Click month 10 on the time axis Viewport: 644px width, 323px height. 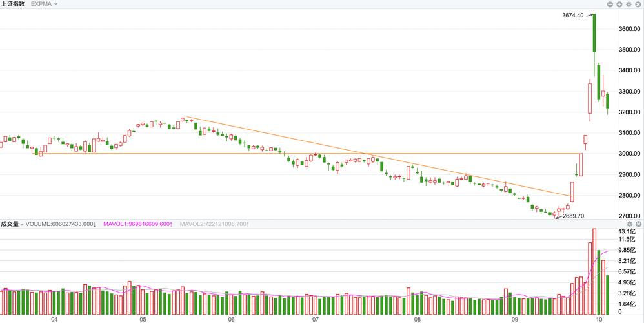coord(599,319)
